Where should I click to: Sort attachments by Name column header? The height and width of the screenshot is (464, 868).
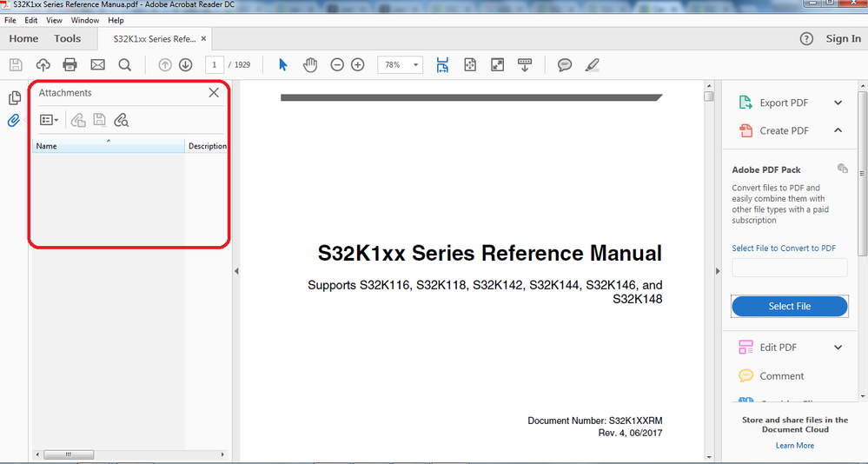coord(109,146)
